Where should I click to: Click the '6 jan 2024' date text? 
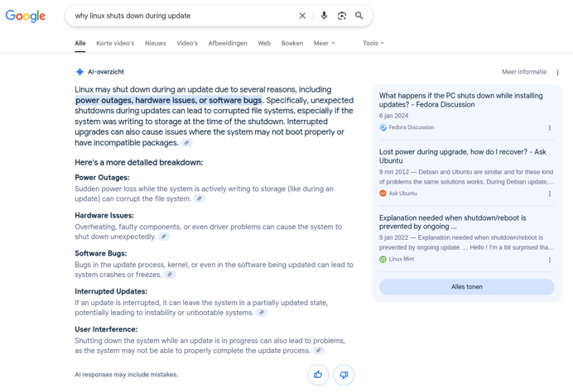tap(393, 116)
